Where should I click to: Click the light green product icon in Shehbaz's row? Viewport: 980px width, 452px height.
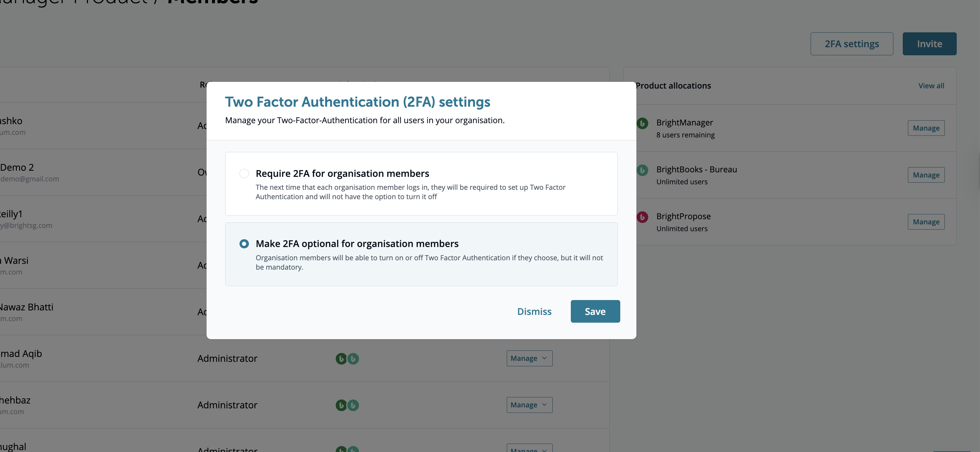click(353, 405)
